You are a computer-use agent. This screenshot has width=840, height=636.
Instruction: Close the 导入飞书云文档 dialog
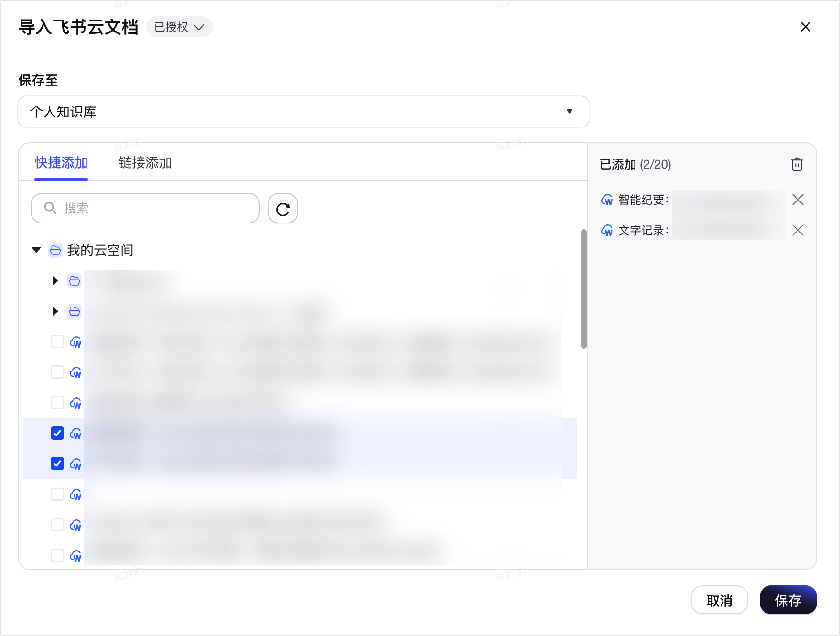(805, 27)
